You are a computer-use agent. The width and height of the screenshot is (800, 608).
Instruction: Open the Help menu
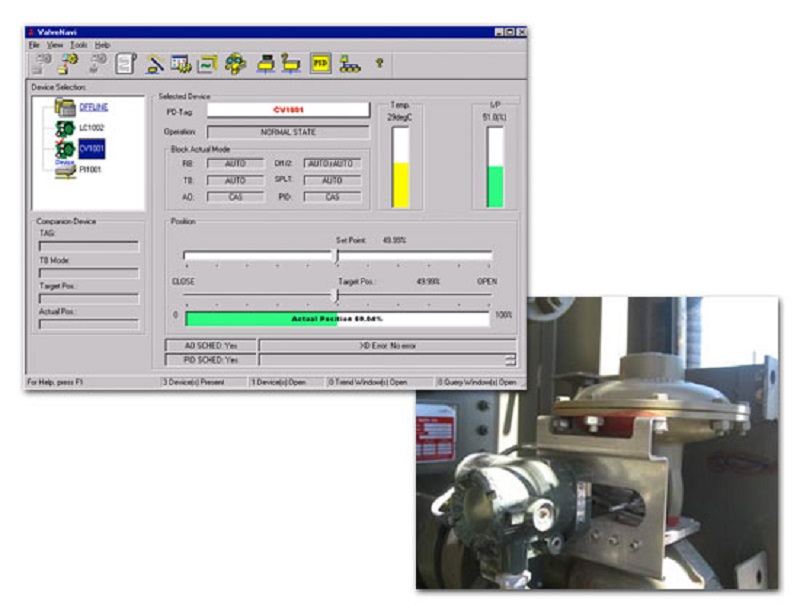[x=102, y=45]
